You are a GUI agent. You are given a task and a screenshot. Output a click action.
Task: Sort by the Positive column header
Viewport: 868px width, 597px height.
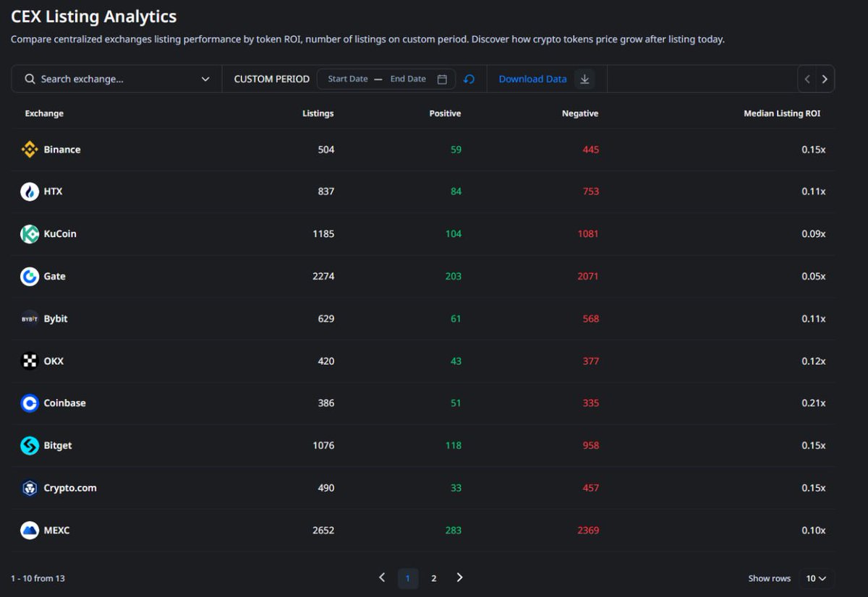pyautogui.click(x=445, y=113)
